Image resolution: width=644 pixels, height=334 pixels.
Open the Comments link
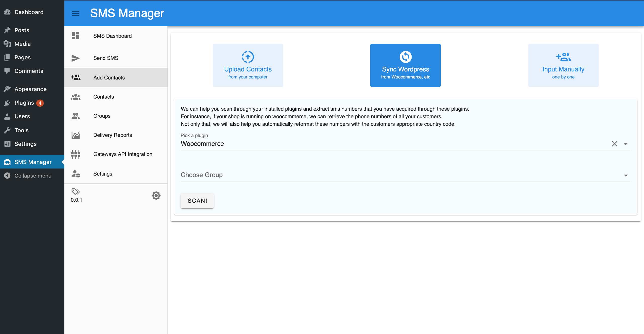pyautogui.click(x=29, y=71)
